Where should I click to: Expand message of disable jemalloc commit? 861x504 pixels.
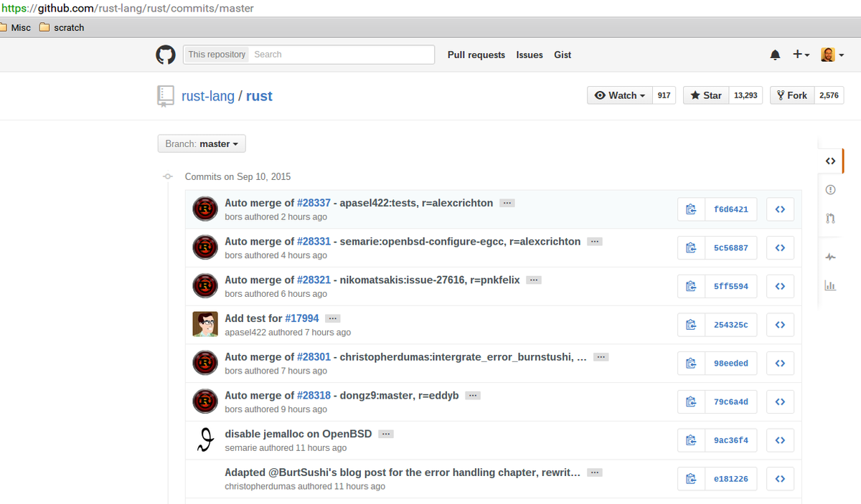click(x=386, y=434)
